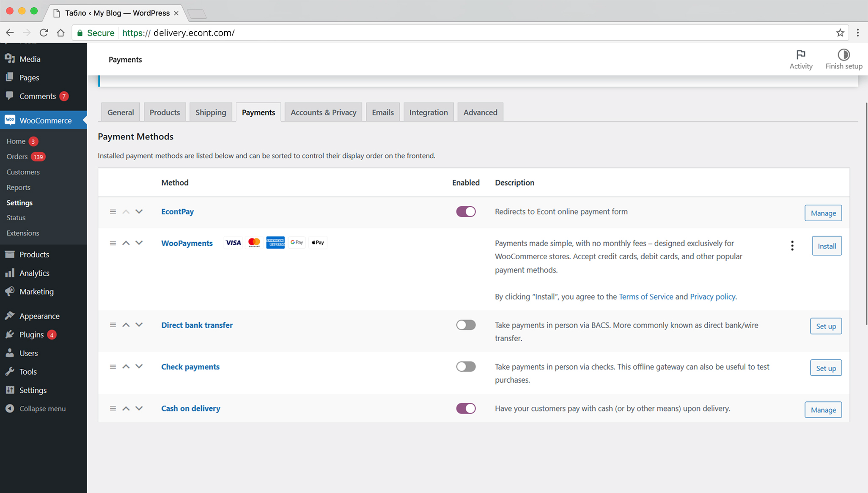This screenshot has width=868, height=493.
Task: Click the Comments speech bubble icon
Action: click(x=10, y=96)
